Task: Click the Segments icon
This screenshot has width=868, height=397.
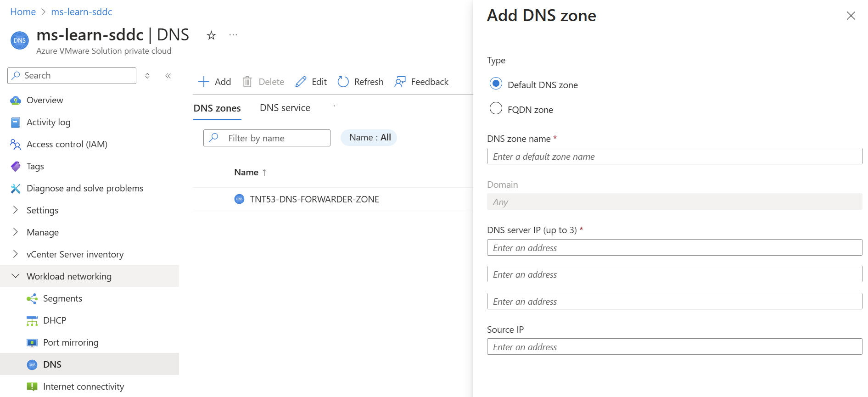Action: pos(32,299)
